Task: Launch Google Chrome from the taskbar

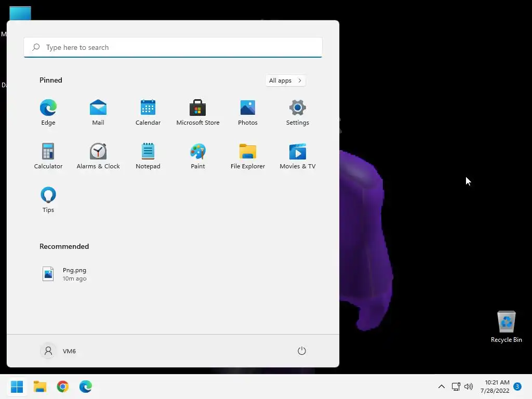Action: coord(63,387)
